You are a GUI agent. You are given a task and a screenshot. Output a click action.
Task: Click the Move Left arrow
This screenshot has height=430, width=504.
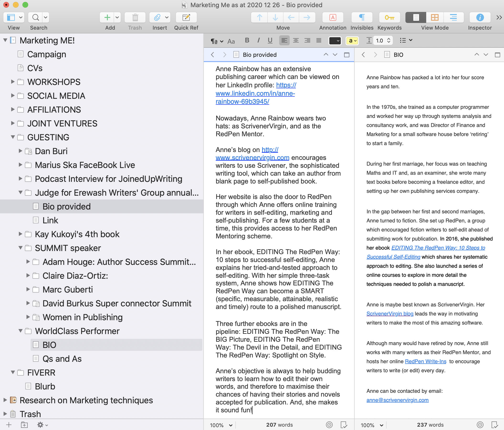click(291, 17)
